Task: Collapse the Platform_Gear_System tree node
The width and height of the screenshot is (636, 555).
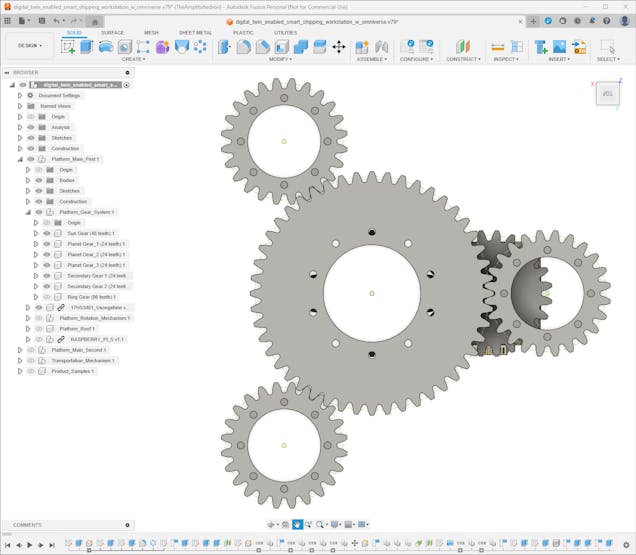Action: (28, 212)
